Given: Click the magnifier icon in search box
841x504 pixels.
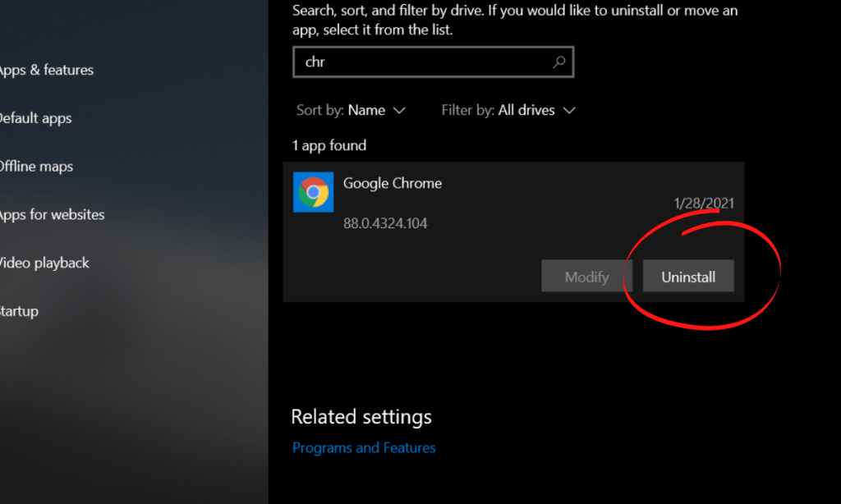Looking at the screenshot, I should click(558, 62).
